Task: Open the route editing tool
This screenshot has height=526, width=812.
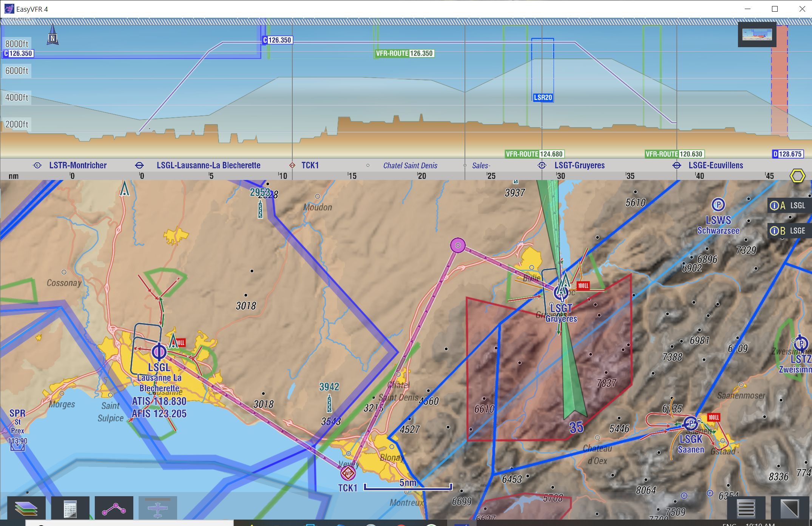Action: pos(114,509)
